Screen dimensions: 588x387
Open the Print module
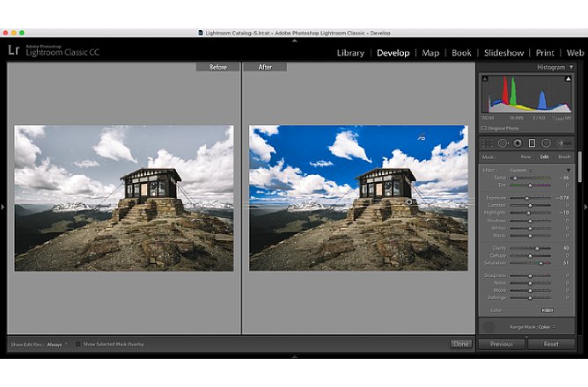(545, 53)
